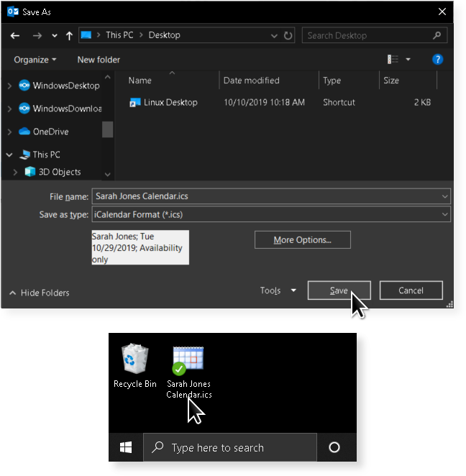Open the blue Help question mark icon
The height and width of the screenshot is (476, 466).
(437, 60)
